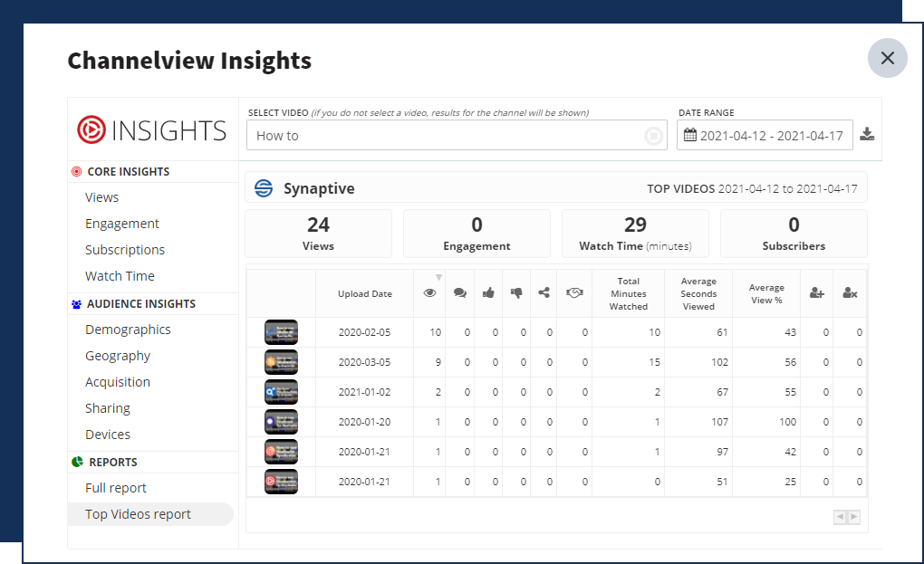
Task: Sort by subscribers lost icon column
Action: point(850,292)
